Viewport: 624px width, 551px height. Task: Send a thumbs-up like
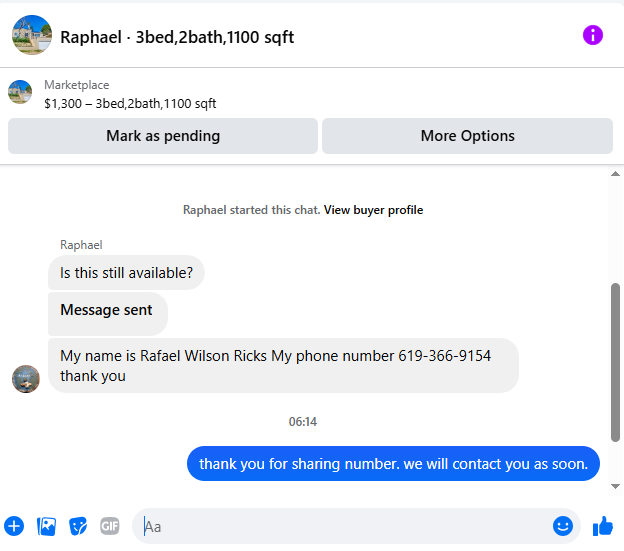(603, 526)
